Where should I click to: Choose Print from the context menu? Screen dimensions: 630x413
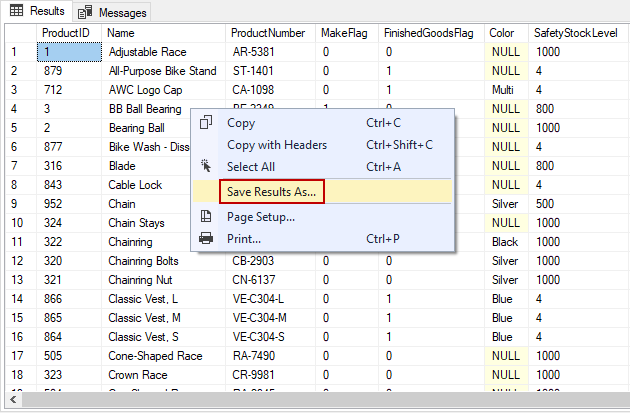click(244, 238)
